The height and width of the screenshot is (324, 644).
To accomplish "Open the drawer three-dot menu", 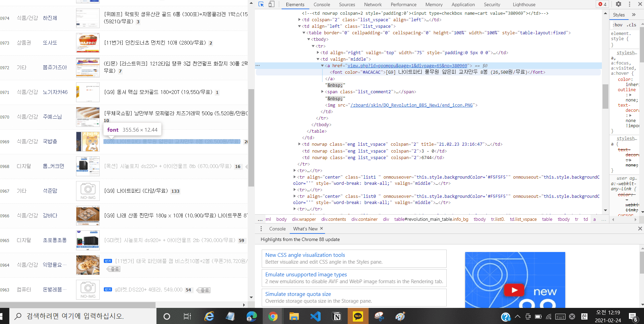I will tap(261, 229).
